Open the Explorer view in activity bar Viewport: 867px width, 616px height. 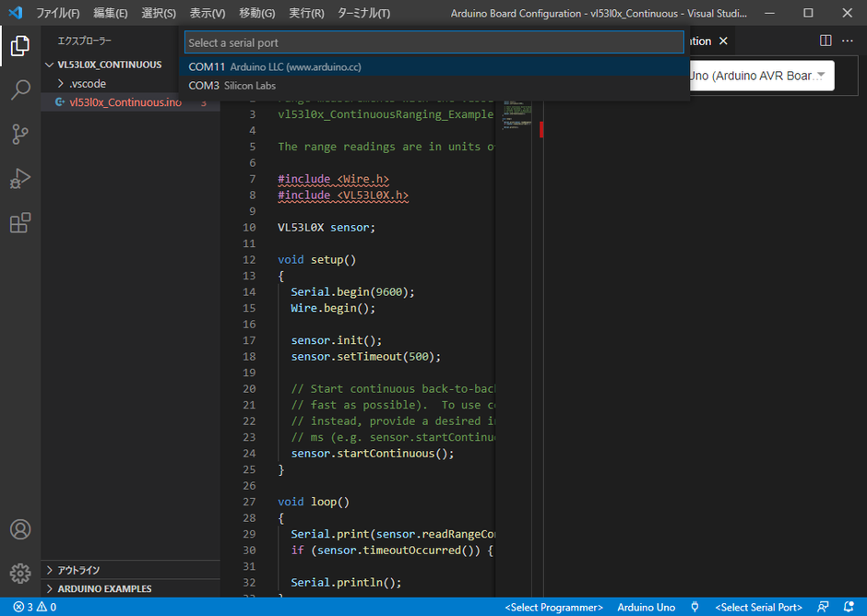[x=20, y=46]
